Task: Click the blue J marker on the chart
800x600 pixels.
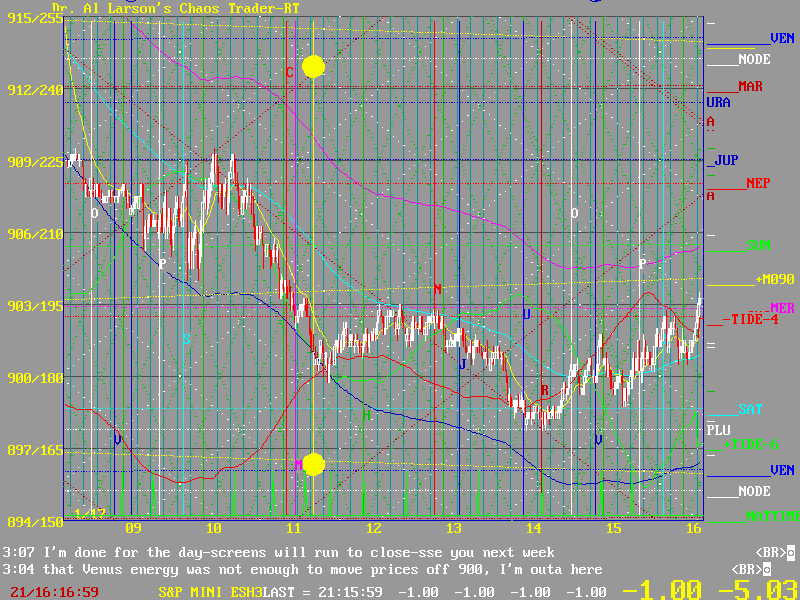Action: click(462, 365)
